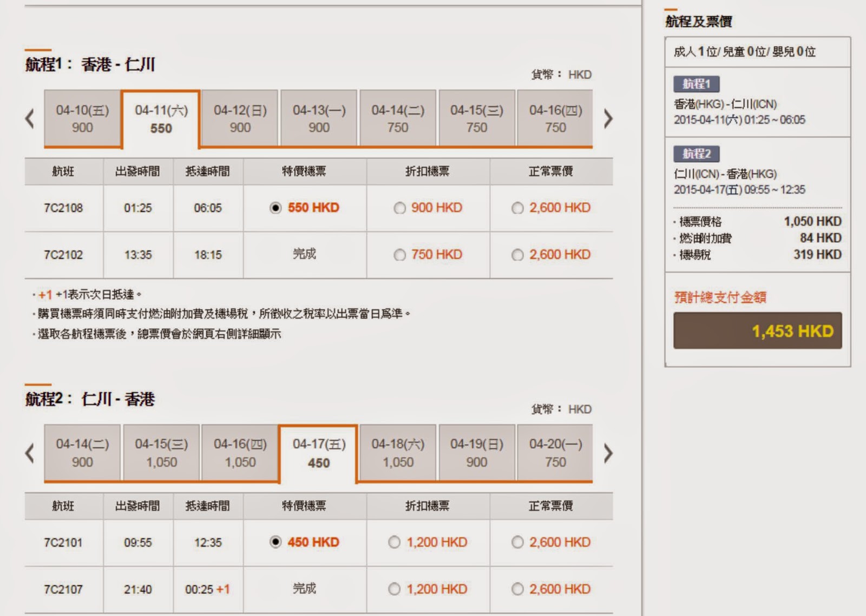Select 900 HKD discount fare for 7C2108
Screen dimensions: 866x616
[399, 208]
